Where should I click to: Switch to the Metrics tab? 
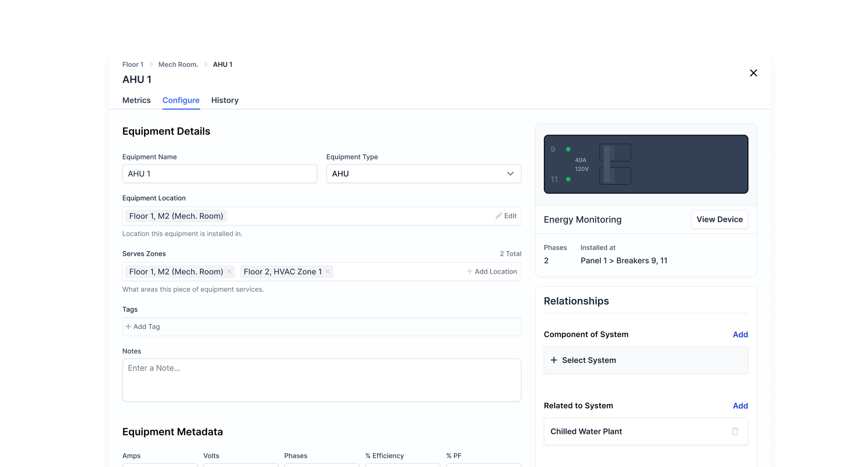136,100
